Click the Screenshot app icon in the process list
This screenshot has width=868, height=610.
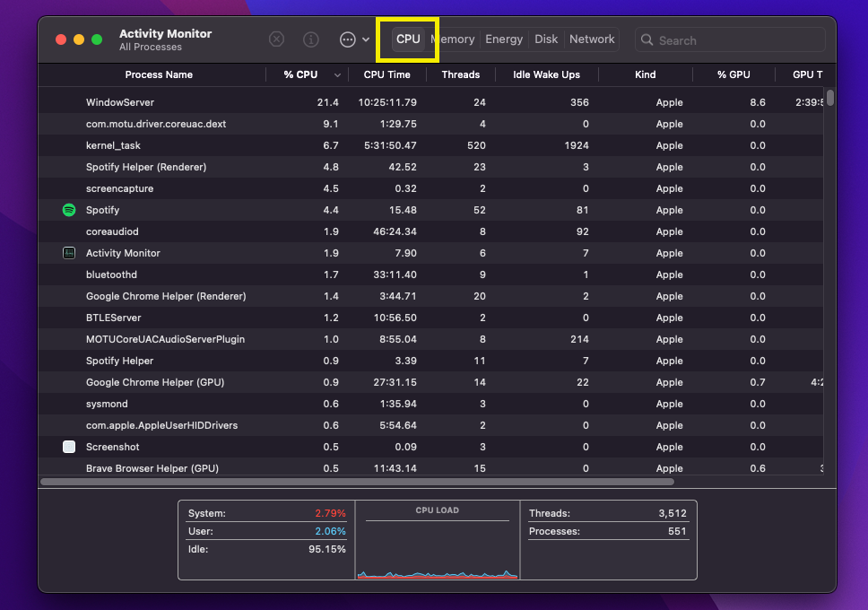point(69,447)
